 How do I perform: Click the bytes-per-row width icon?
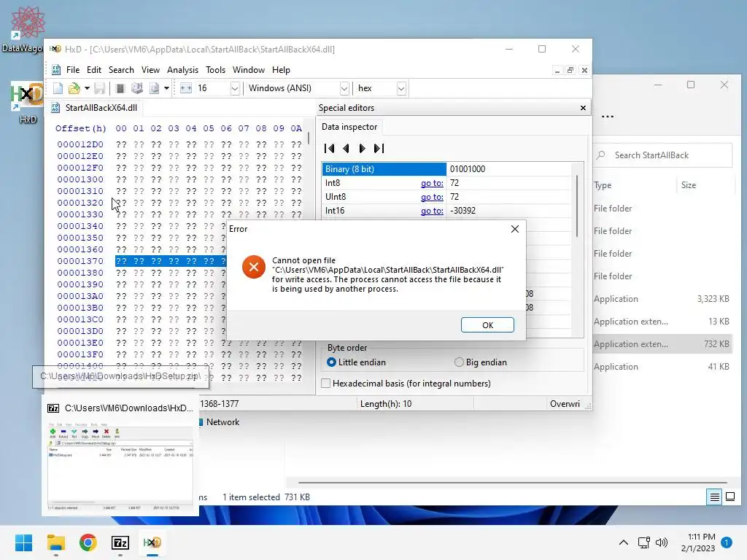coord(186,88)
